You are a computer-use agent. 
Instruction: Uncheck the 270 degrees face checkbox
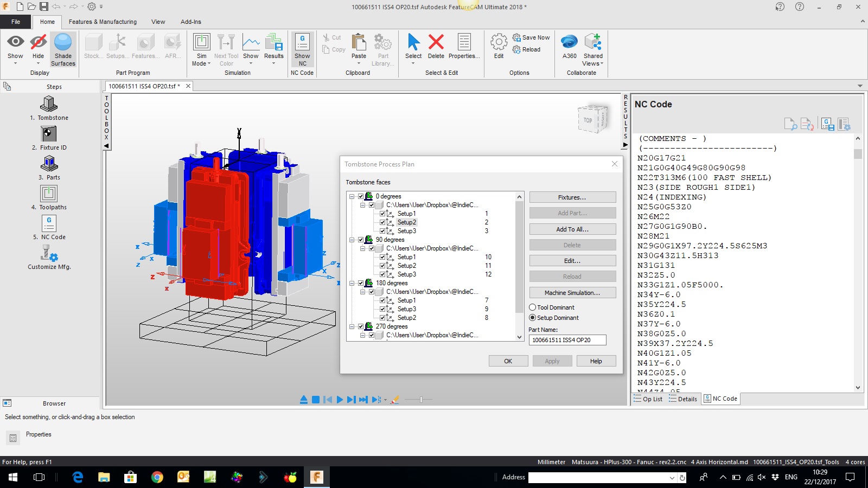[x=361, y=326]
